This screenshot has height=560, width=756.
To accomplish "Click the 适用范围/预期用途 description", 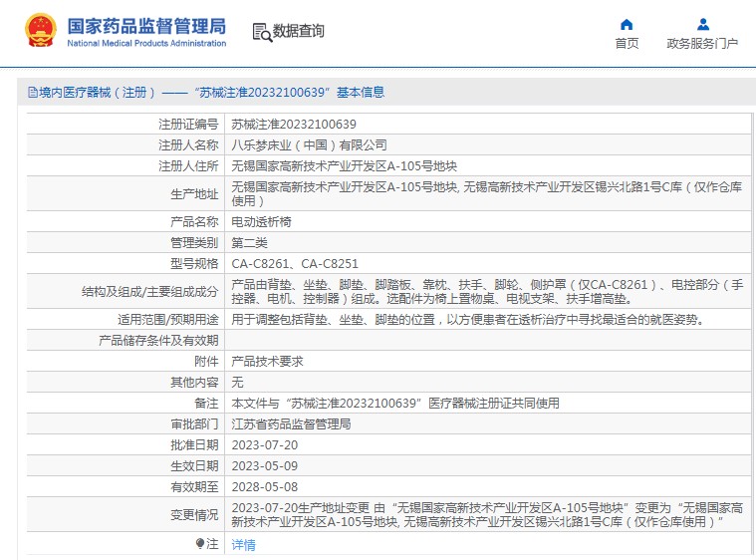I will pos(468,319).
